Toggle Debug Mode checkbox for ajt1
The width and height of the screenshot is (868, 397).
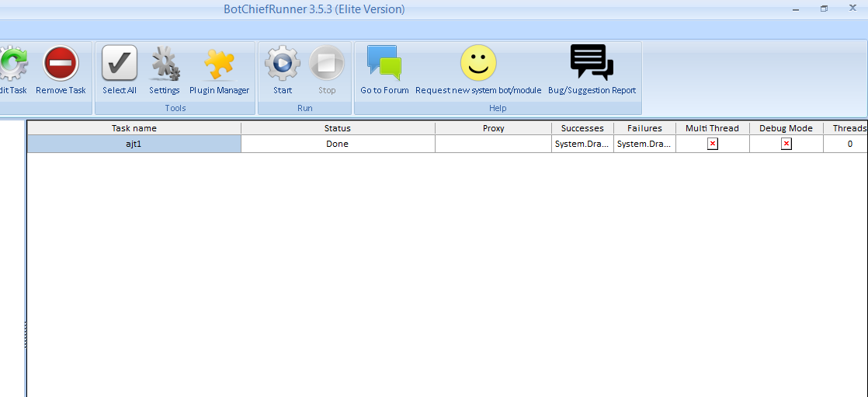tap(786, 144)
